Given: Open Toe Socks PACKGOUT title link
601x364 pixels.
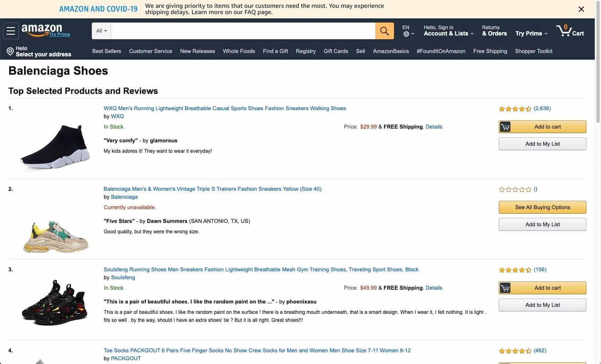Looking at the screenshot, I should coord(257,350).
